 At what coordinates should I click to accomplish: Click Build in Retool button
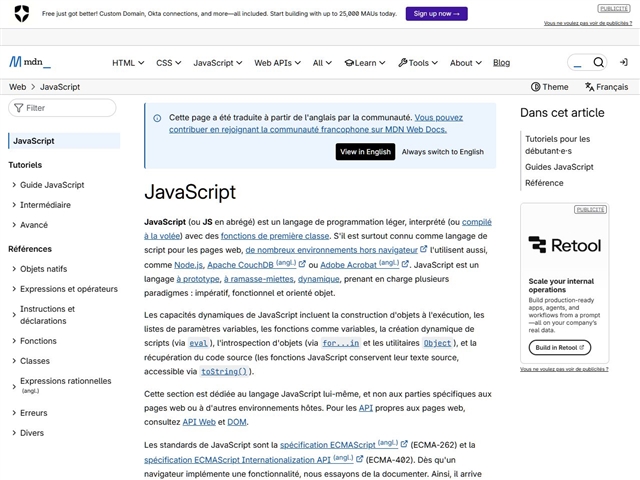[x=560, y=347]
